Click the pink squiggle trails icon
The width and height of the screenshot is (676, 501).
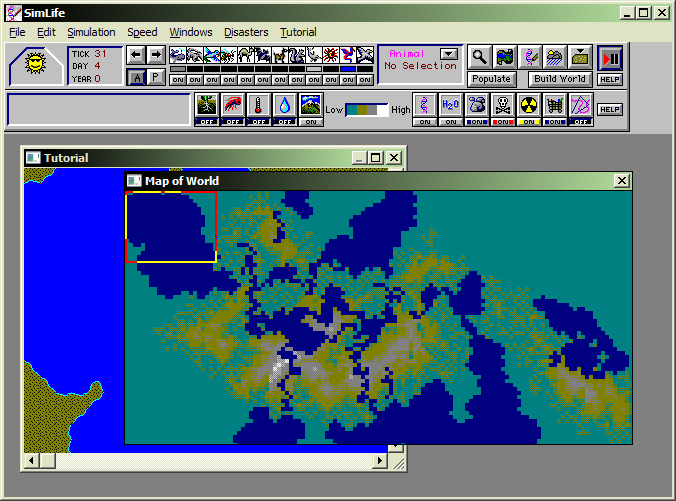click(x=580, y=105)
